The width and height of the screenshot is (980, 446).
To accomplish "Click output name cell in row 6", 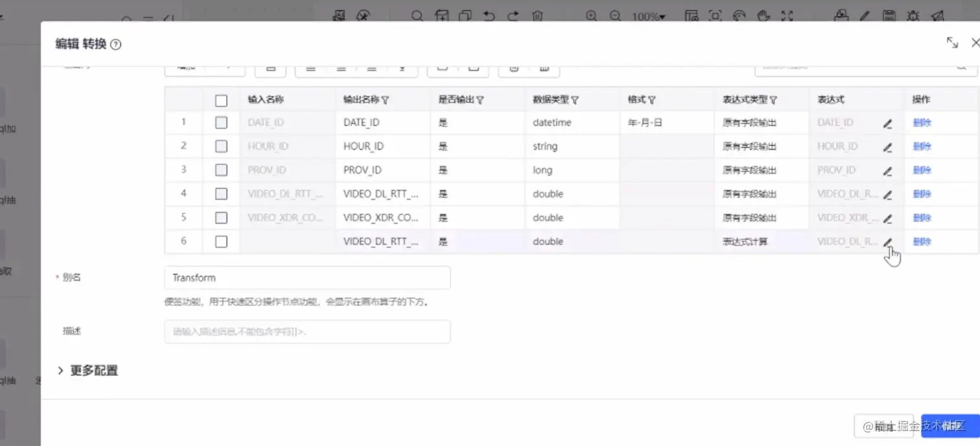I will pos(383,241).
